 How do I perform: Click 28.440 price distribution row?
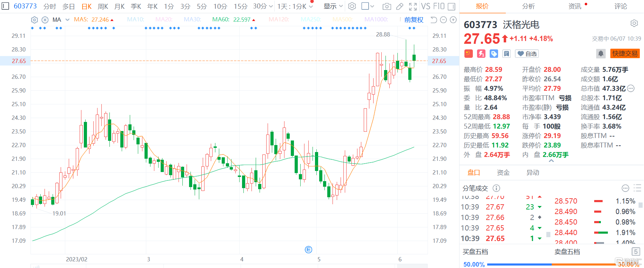click(595, 232)
